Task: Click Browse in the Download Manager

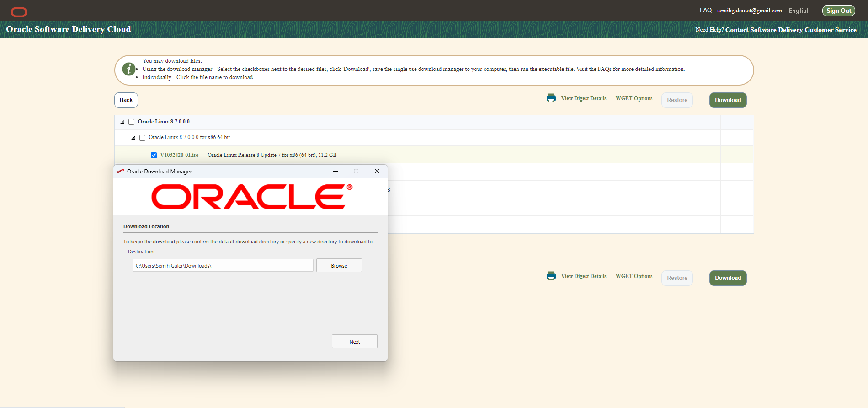Action: pos(339,265)
